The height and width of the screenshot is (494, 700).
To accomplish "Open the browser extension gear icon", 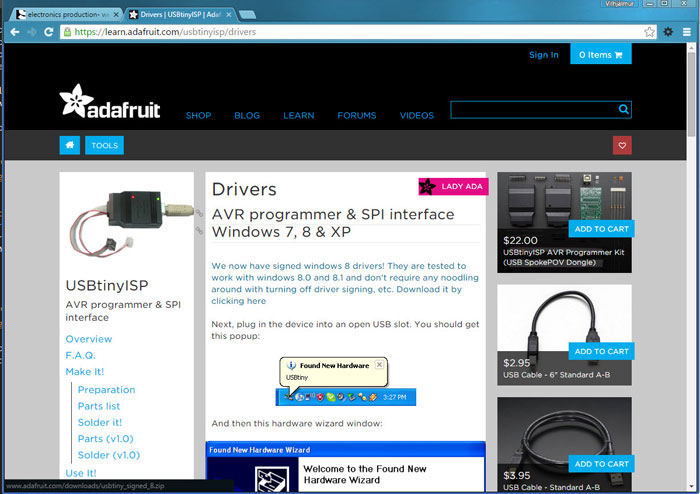I will pyautogui.click(x=668, y=32).
